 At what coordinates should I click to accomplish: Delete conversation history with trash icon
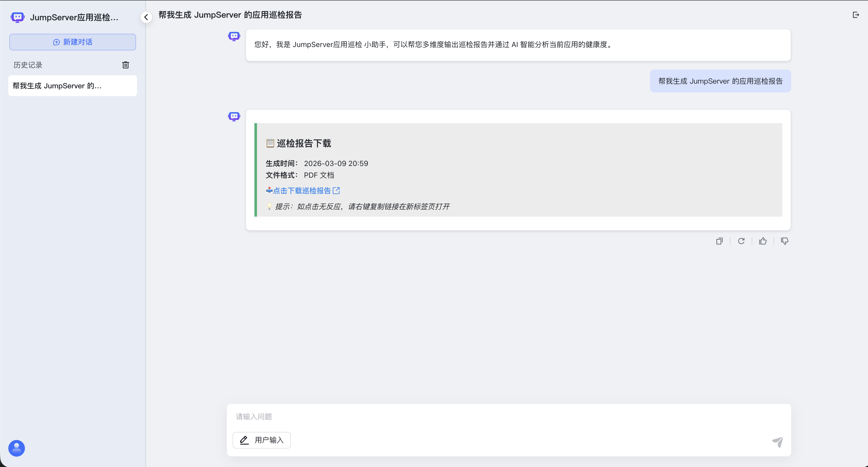(125, 65)
